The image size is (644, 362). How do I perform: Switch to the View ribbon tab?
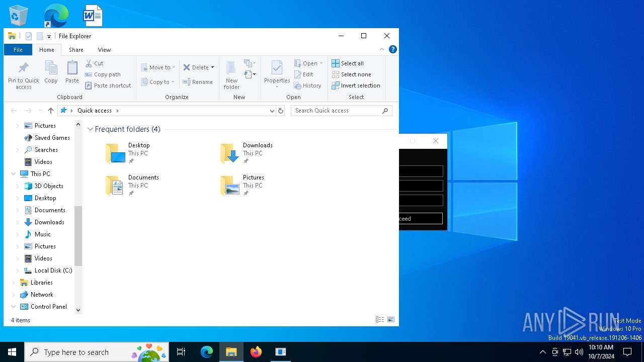(104, 50)
